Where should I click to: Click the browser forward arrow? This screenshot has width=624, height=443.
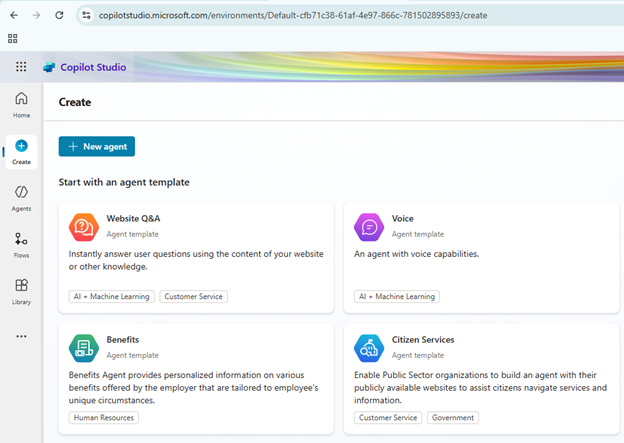tap(37, 16)
